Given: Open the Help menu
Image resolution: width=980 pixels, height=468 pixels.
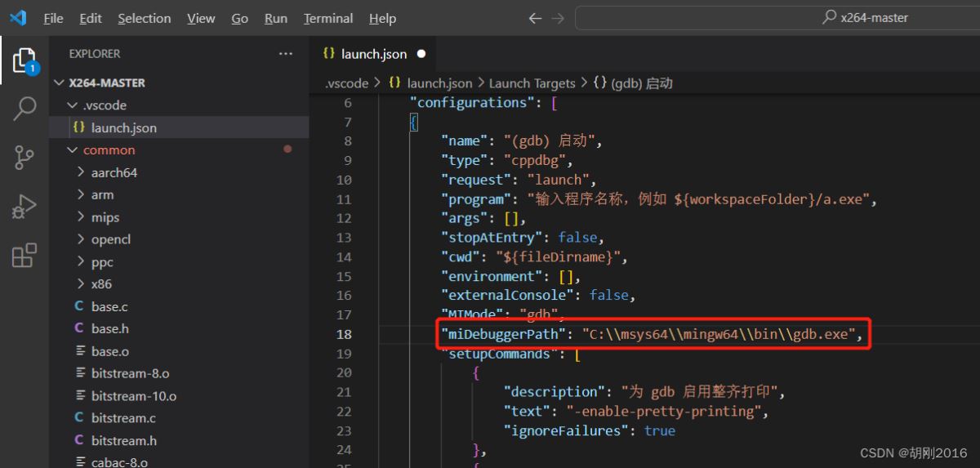Looking at the screenshot, I should point(382,18).
